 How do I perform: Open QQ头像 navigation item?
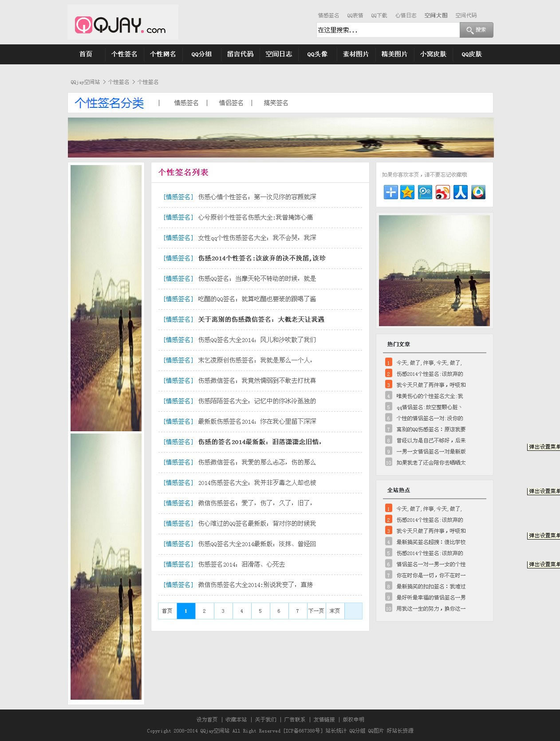tap(317, 54)
